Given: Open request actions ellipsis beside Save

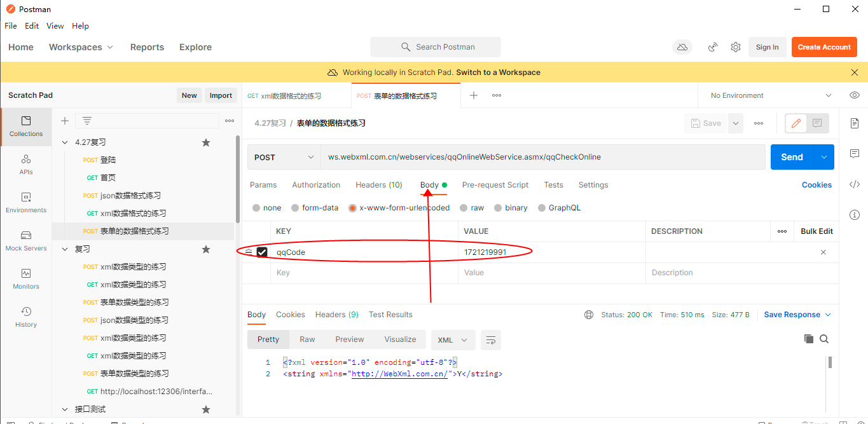Looking at the screenshot, I should click(x=759, y=123).
